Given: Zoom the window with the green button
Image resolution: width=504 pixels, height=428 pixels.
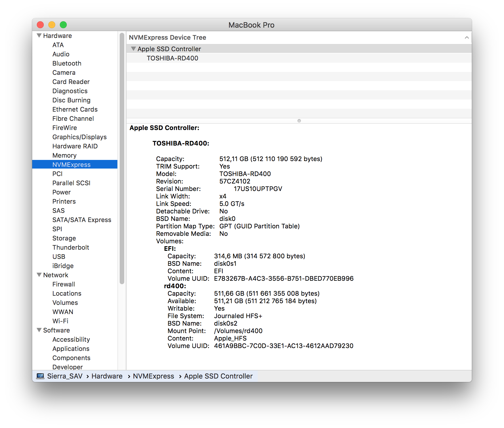Looking at the screenshot, I should click(x=63, y=25).
